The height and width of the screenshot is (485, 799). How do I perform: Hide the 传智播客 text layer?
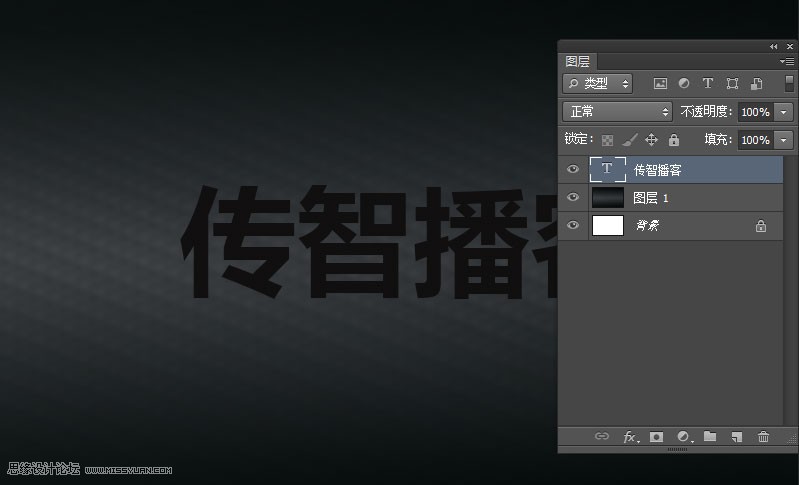[x=573, y=170]
